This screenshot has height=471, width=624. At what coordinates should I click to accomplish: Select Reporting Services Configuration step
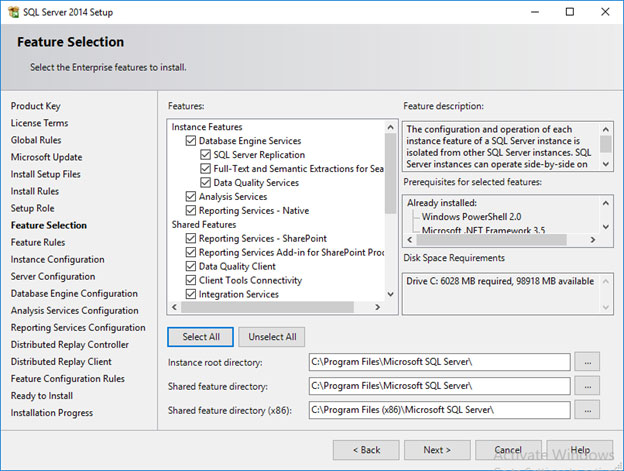click(x=78, y=328)
